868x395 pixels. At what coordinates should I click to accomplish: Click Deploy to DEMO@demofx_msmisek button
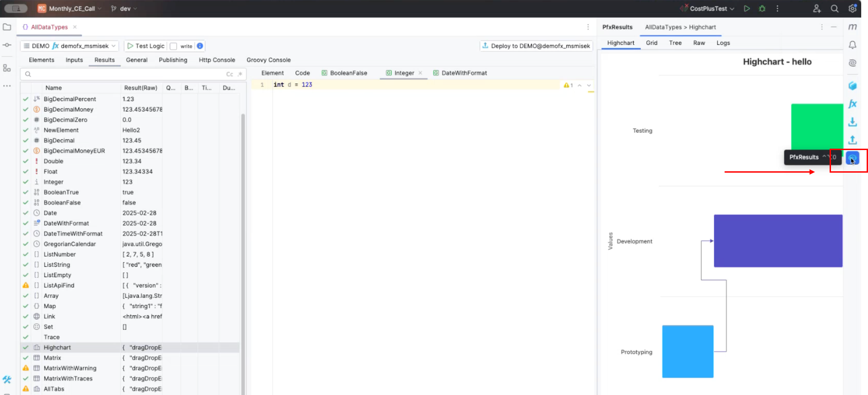click(536, 46)
